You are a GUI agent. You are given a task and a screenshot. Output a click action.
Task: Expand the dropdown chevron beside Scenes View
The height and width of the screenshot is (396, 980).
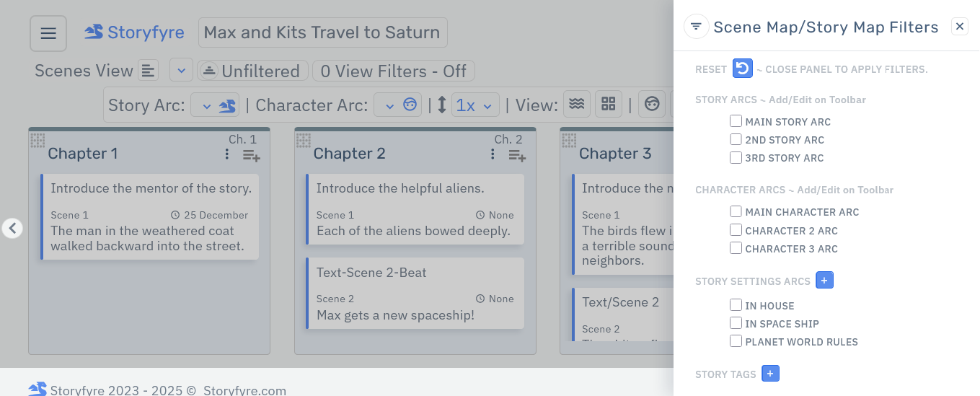pyautogui.click(x=181, y=71)
